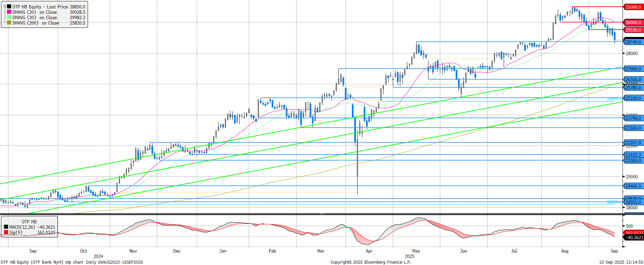Click the Dec month axis label
This screenshot has width=644, height=265.
point(177,251)
